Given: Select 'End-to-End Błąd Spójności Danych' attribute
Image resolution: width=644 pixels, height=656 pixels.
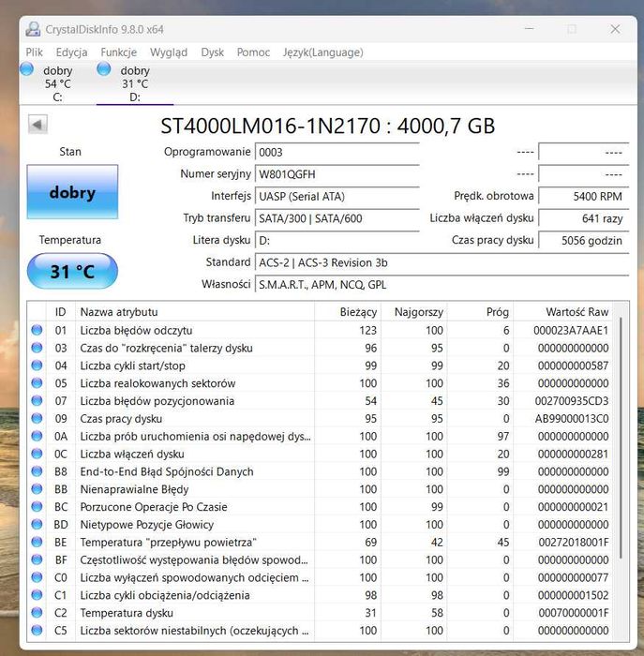Looking at the screenshot, I should [167, 471].
